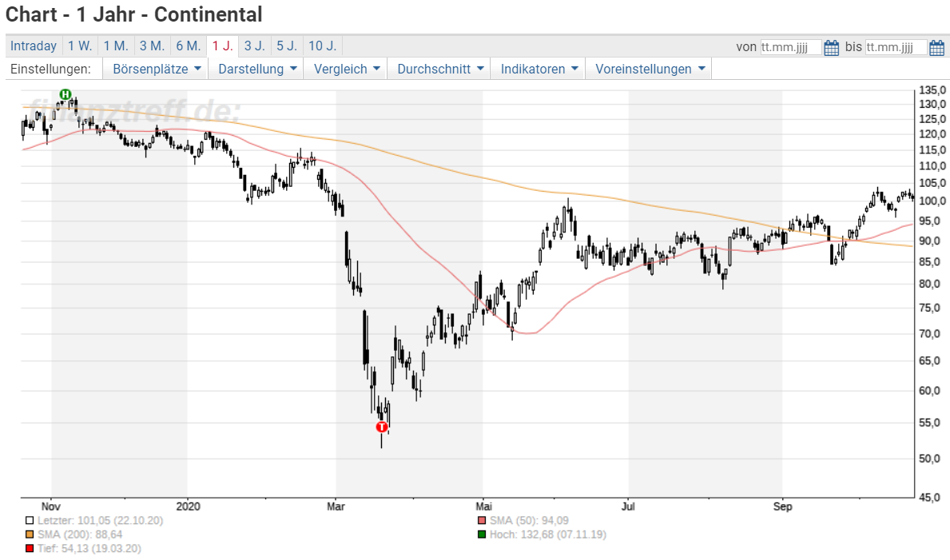Open the 'bis' date calendar picker
The width and height of the screenshot is (950, 560).
936,47
